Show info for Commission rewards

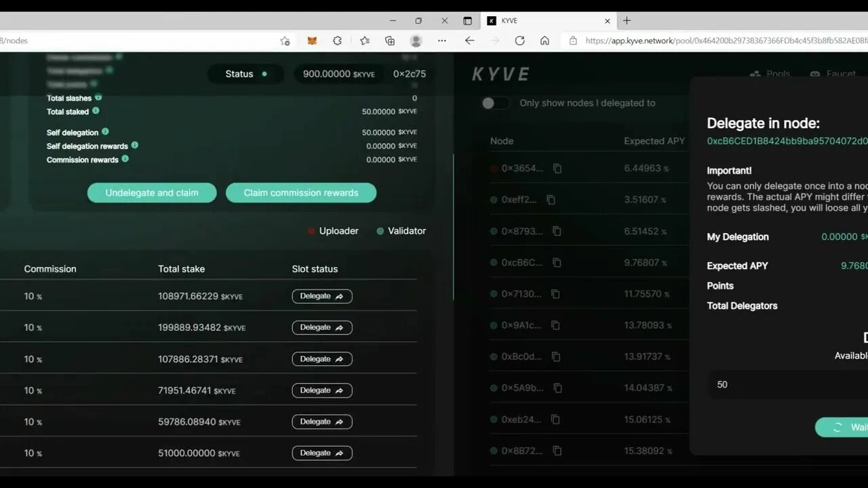point(125,159)
